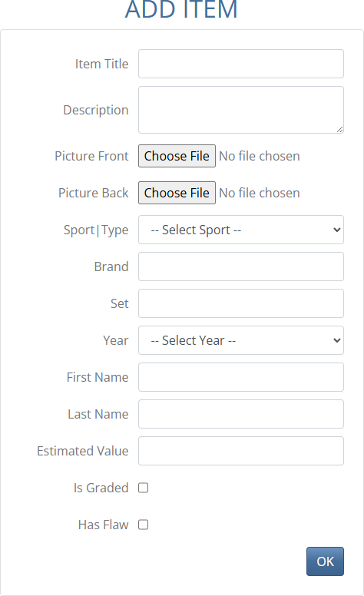This screenshot has height=596, width=364.
Task: Click the First Name field
Action: click(241, 377)
